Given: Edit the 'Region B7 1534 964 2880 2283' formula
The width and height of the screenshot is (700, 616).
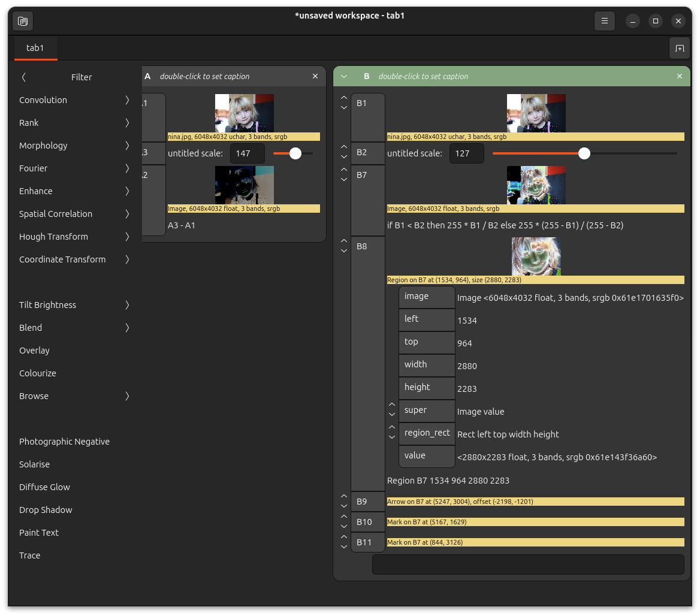Looking at the screenshot, I should [448, 481].
